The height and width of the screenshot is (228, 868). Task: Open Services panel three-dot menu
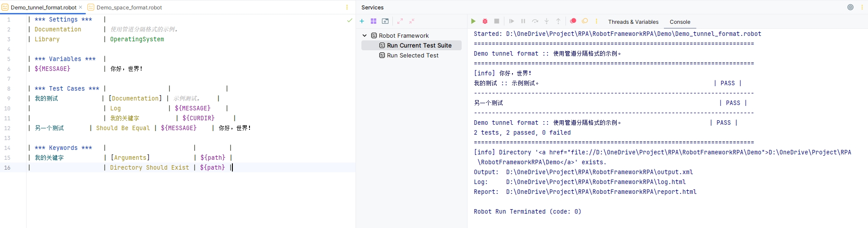[862, 7]
